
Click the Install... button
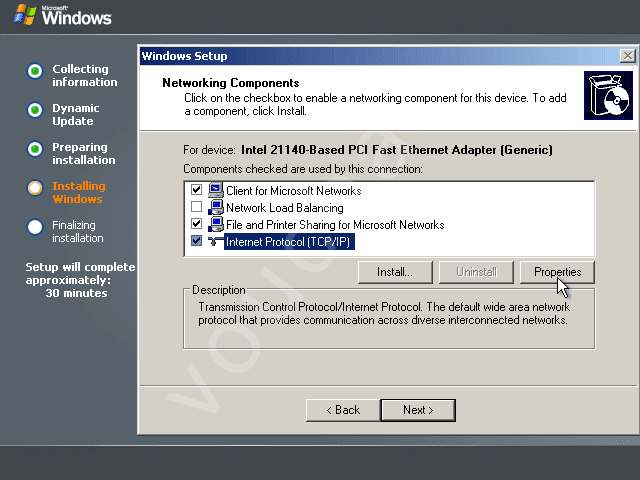(395, 272)
